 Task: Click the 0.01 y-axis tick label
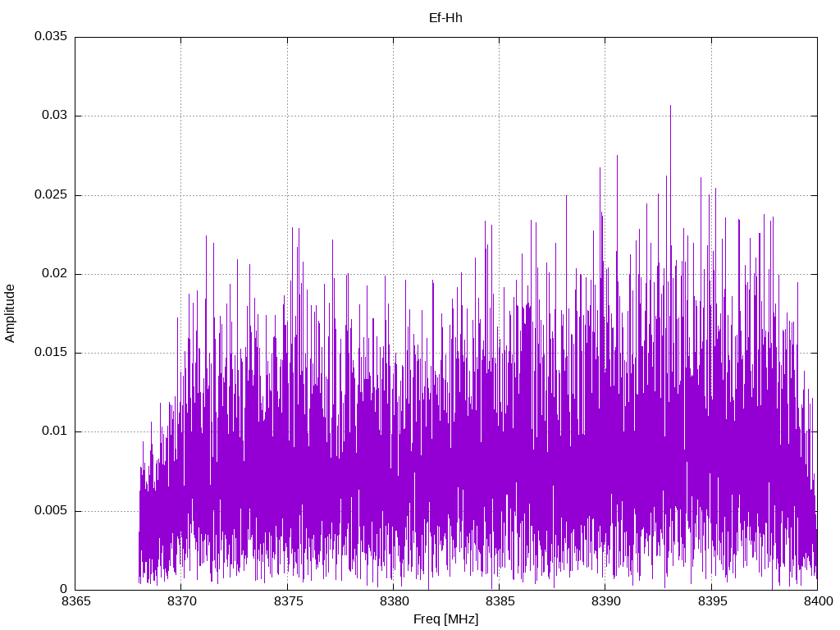(x=55, y=431)
